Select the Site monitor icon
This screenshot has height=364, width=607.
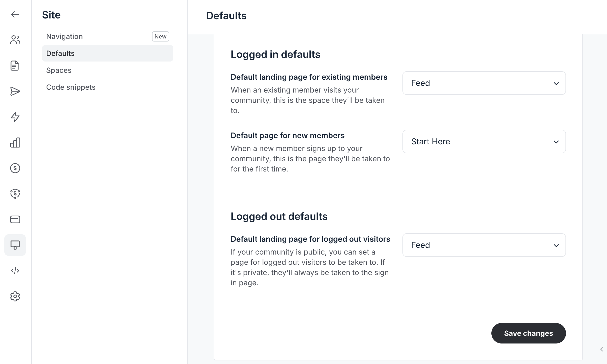[15, 245]
